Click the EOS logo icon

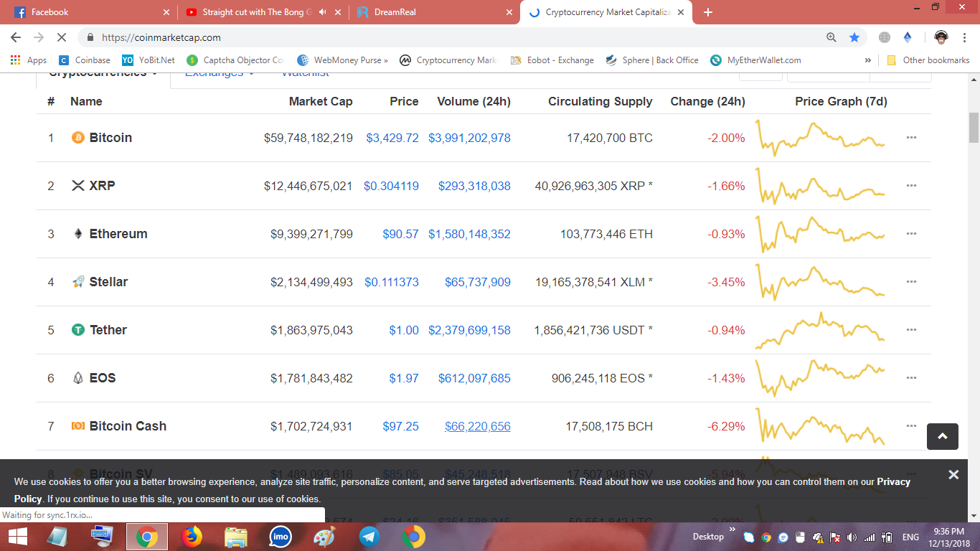(x=78, y=378)
